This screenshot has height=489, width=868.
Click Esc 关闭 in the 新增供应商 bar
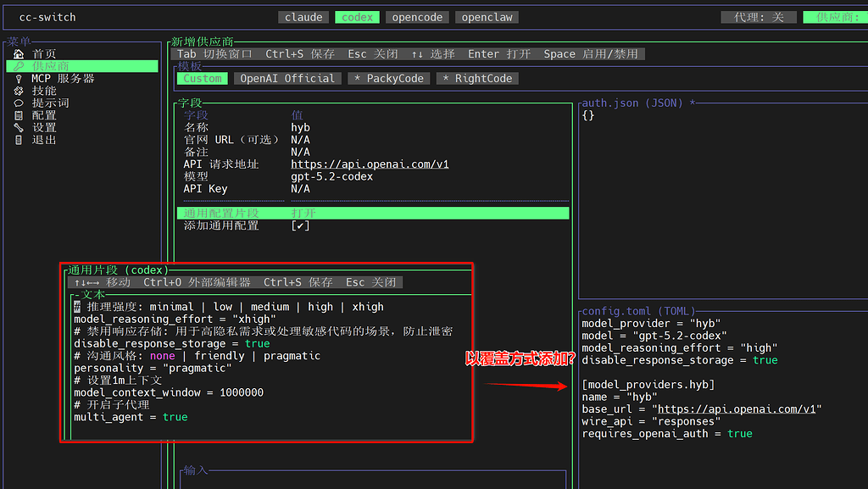[x=373, y=54]
